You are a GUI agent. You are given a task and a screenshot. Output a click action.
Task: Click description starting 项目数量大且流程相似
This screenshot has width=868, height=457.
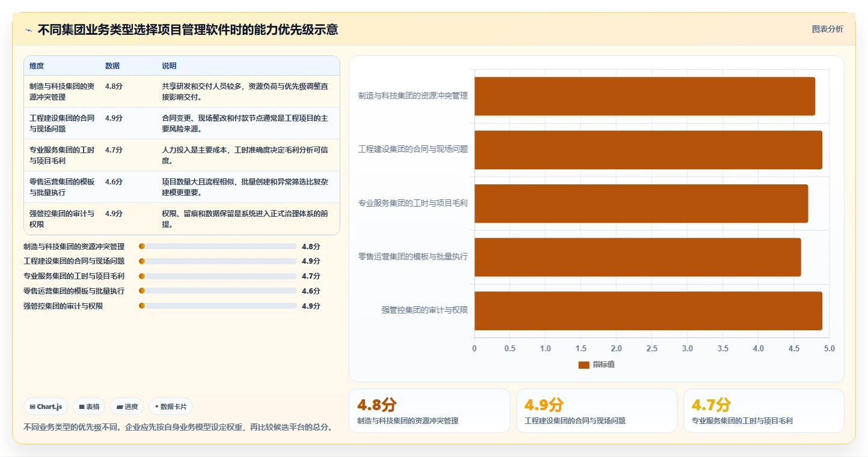pyautogui.click(x=245, y=187)
